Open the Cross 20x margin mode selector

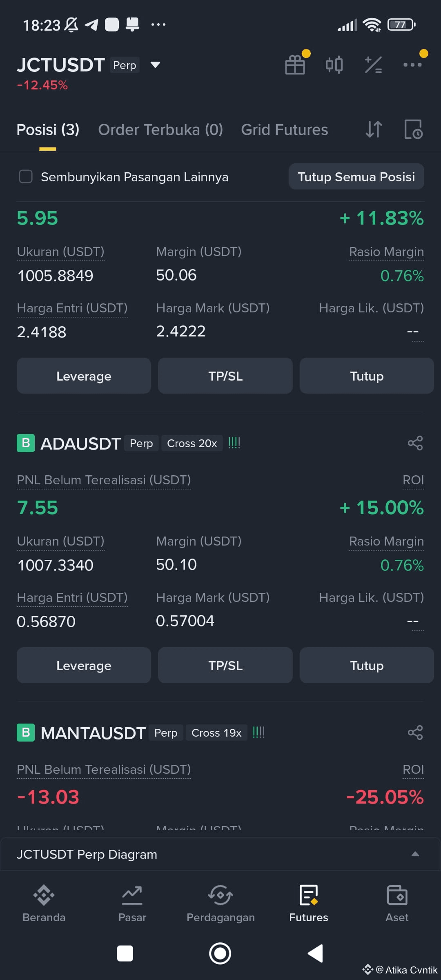(192, 443)
